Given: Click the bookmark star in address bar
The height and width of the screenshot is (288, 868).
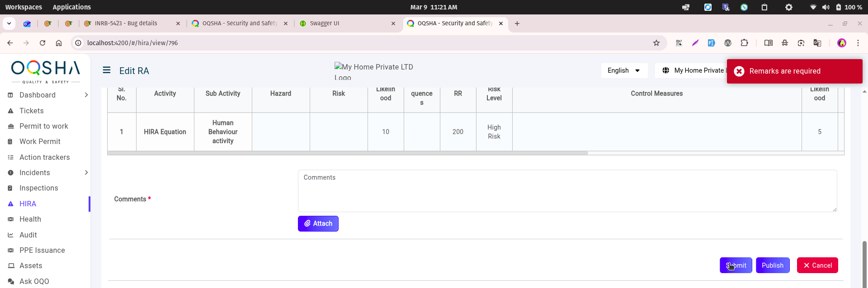Looking at the screenshot, I should (656, 43).
